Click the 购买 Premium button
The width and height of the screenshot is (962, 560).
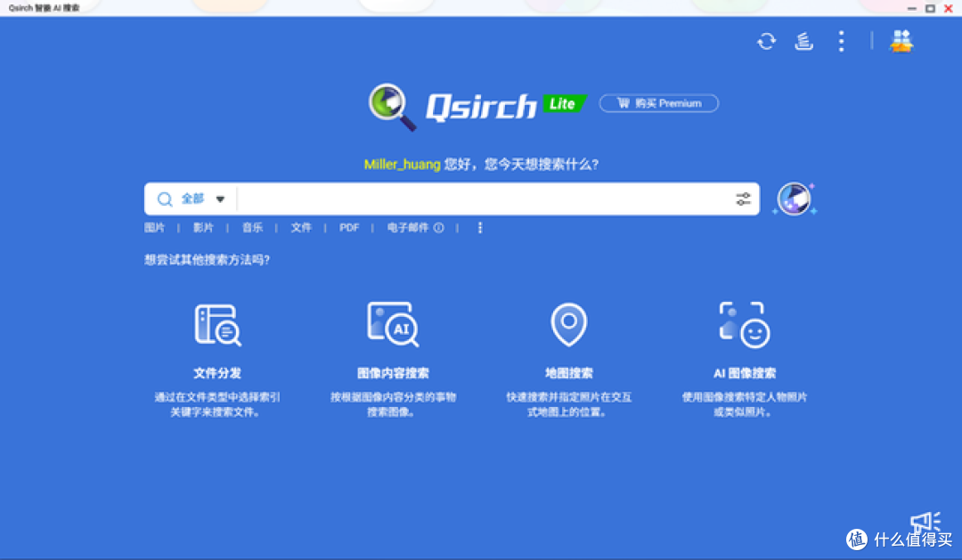[659, 103]
